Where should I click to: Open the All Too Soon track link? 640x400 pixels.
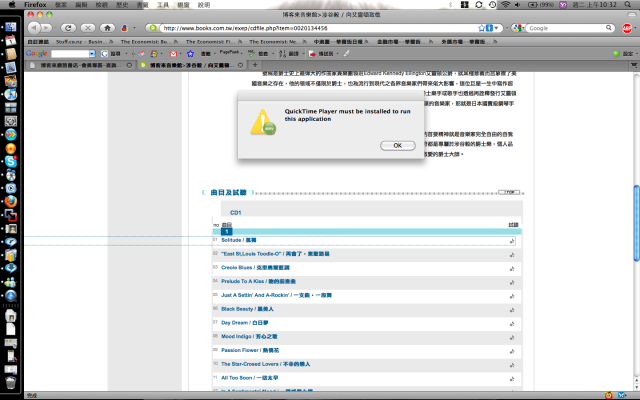(249, 378)
